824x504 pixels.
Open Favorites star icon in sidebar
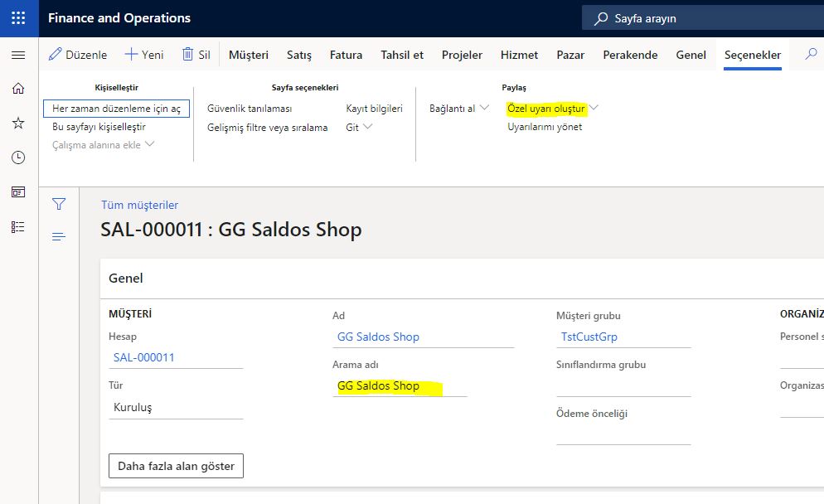[x=18, y=123]
